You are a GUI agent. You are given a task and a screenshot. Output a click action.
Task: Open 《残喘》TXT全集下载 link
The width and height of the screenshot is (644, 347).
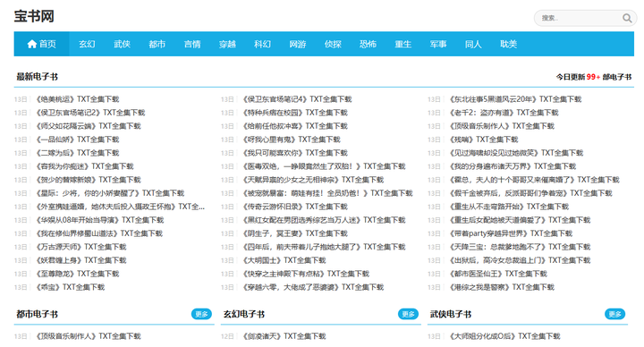484,140
